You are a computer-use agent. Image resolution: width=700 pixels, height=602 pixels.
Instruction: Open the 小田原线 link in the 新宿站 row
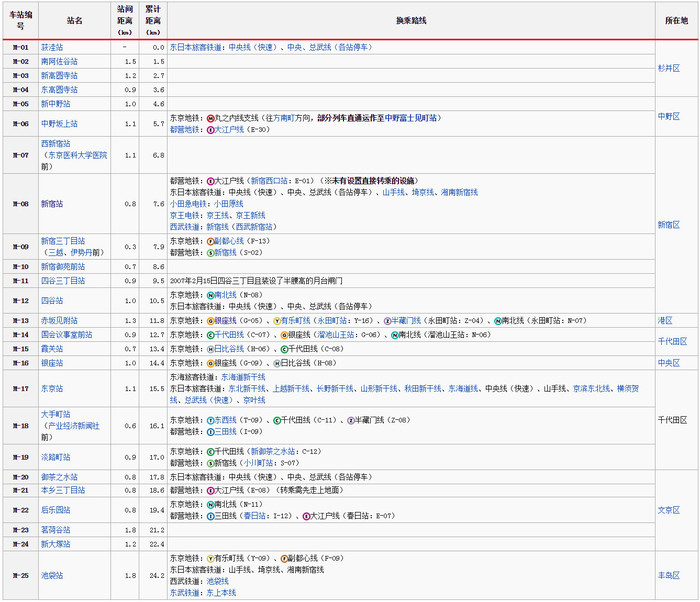point(228,204)
